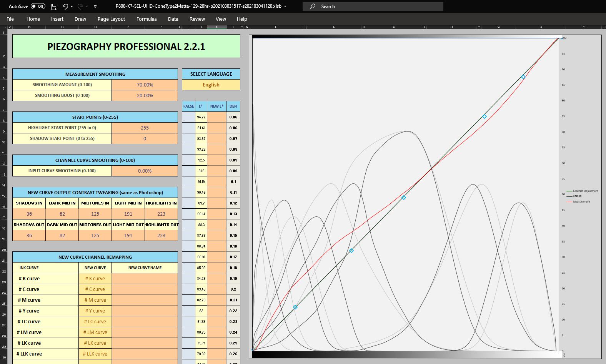Select Smoothing Boost value 20.00%
Screen dimensions: 606x364
[145, 96]
